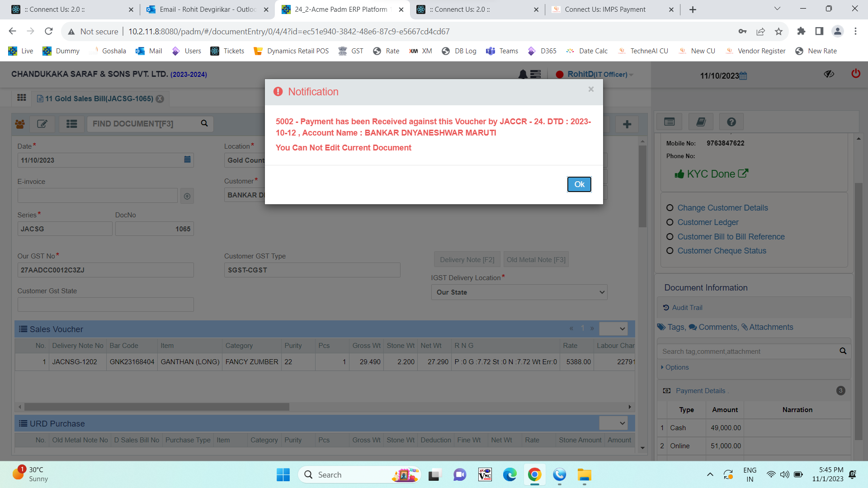Open Windows Start menu

pyautogui.click(x=283, y=475)
